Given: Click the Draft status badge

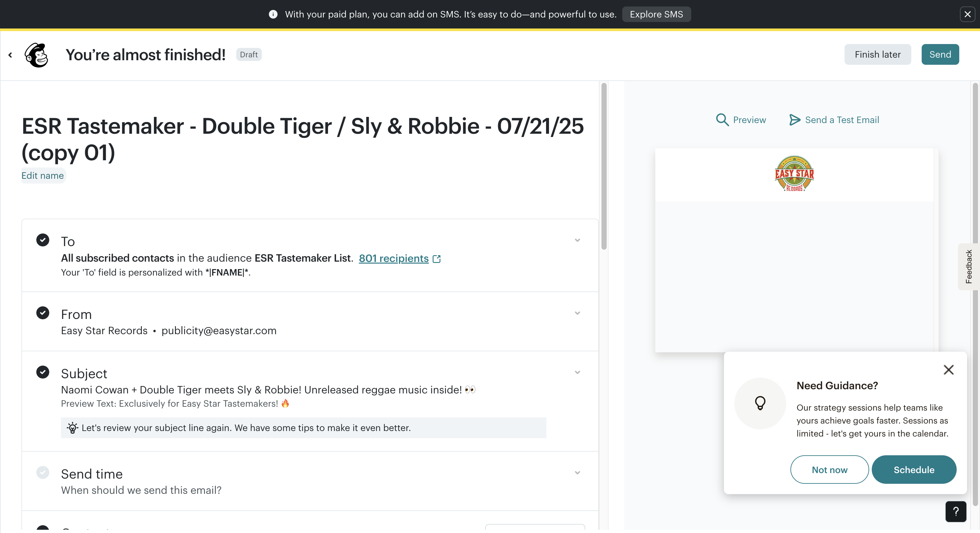Looking at the screenshot, I should pos(249,54).
